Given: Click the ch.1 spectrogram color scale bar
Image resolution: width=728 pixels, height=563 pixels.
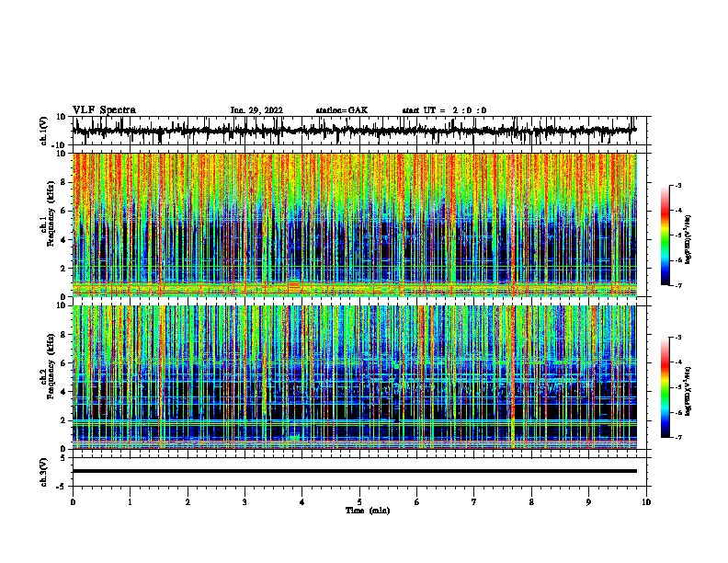Looking at the screenshot, I should (665, 236).
